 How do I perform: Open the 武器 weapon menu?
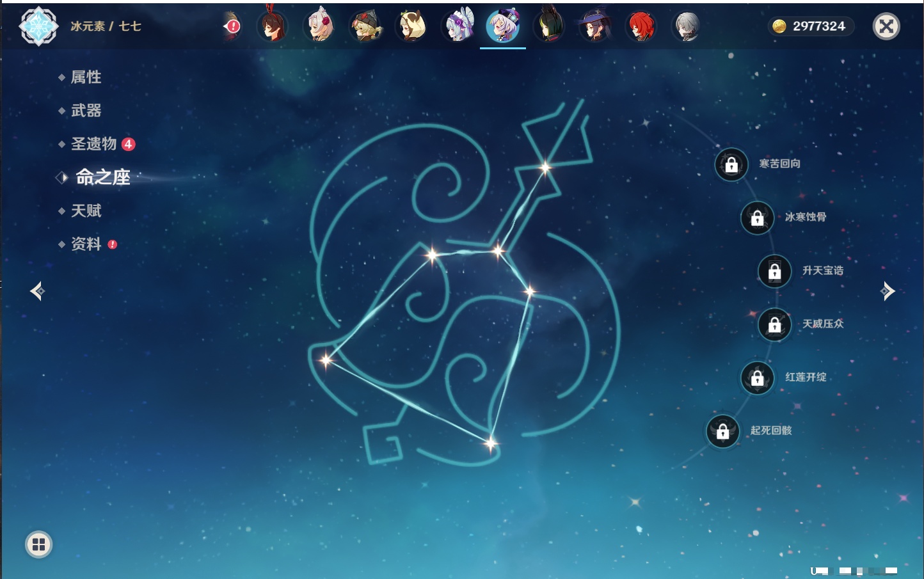[x=86, y=111]
